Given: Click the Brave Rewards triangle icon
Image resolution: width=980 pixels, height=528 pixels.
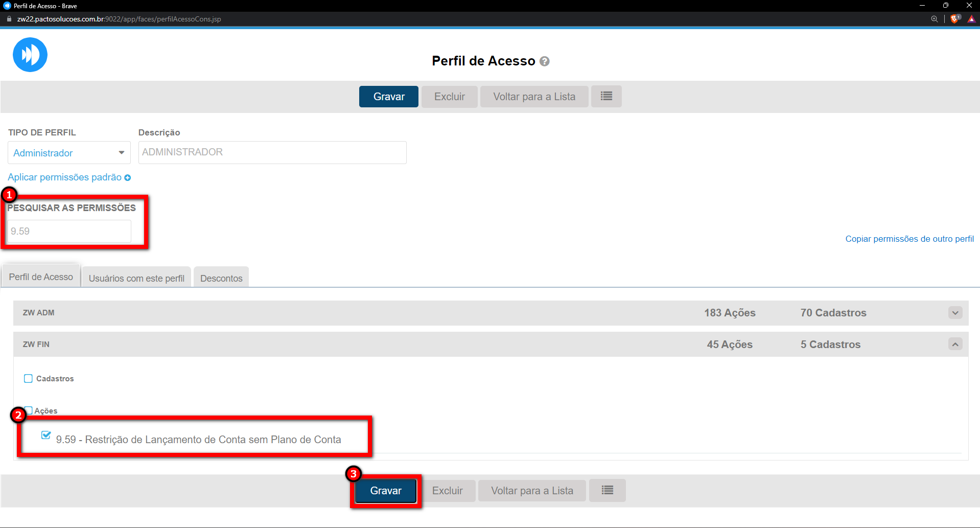Looking at the screenshot, I should (971, 19).
